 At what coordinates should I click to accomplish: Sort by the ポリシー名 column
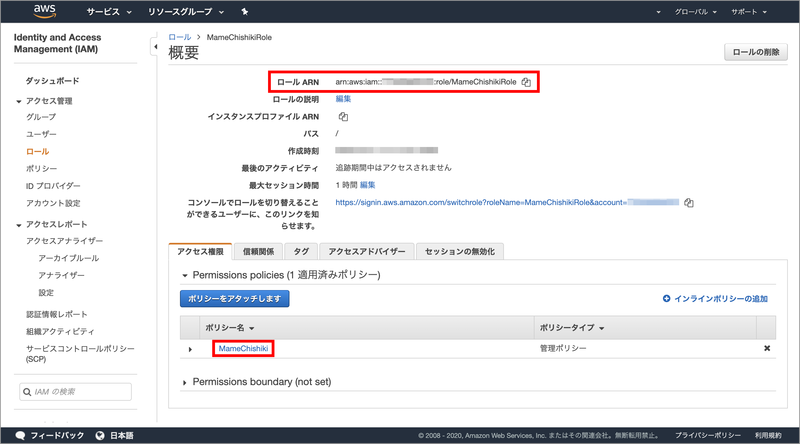(x=230, y=328)
